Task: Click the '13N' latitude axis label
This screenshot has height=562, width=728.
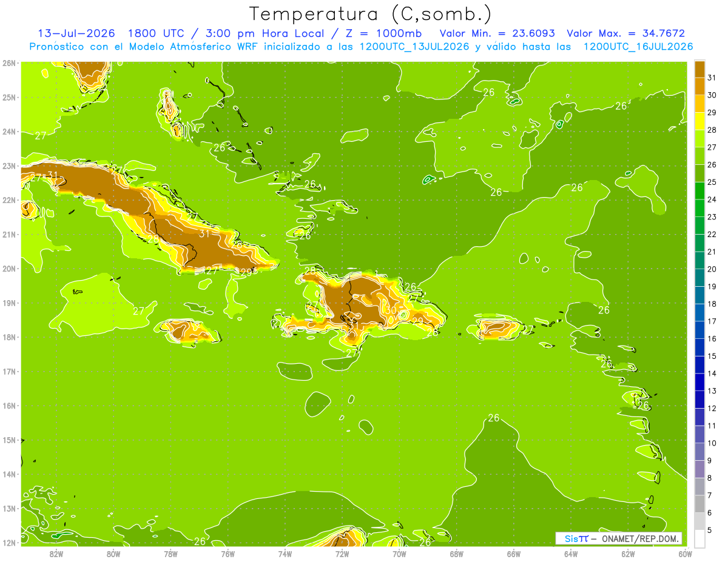Action: pyautogui.click(x=9, y=509)
